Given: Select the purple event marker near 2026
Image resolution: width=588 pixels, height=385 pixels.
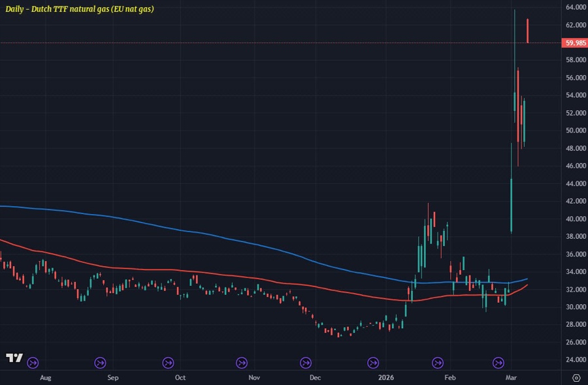Looking at the screenshot, I should click(x=373, y=362).
